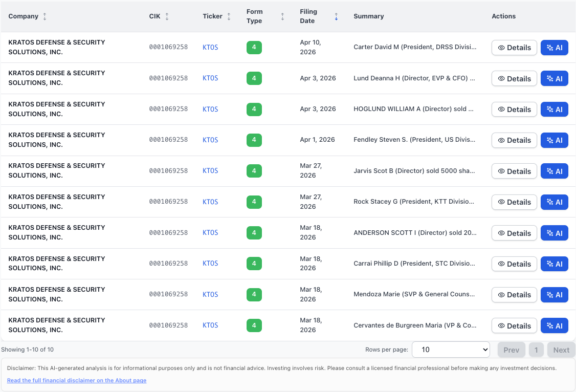Select filing date 'Apr 10, 2026'
576x392 pixels.
[x=311, y=47]
